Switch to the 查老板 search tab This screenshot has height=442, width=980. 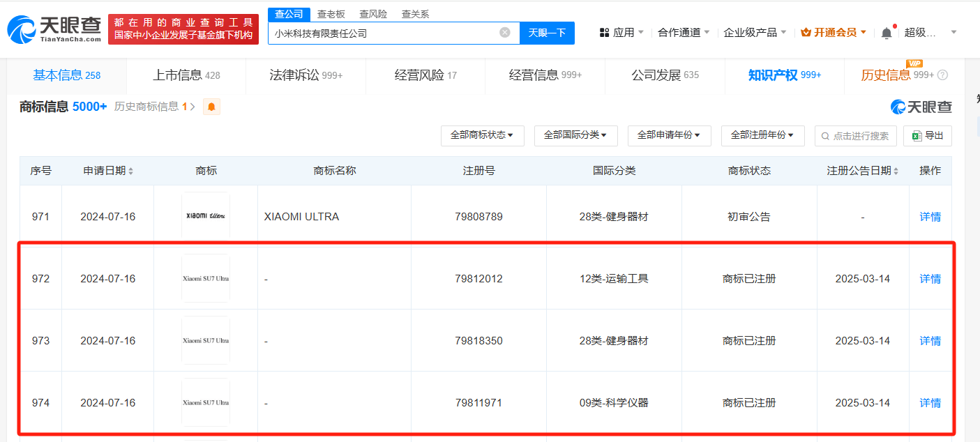point(331,14)
